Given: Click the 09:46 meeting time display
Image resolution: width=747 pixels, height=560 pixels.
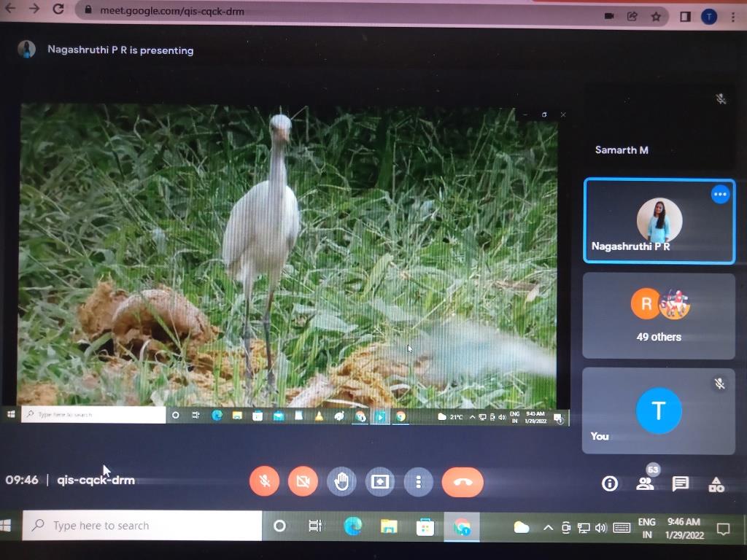Looking at the screenshot, I should 22,480.
